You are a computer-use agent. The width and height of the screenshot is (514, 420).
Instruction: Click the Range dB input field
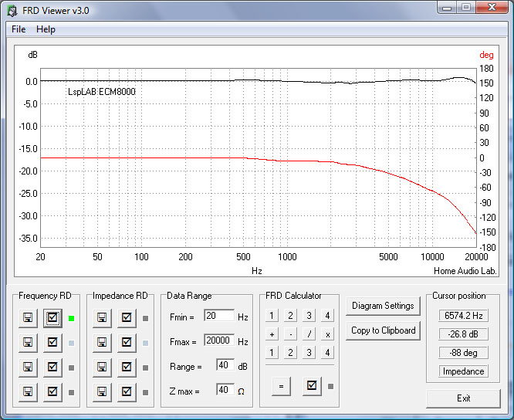point(225,365)
